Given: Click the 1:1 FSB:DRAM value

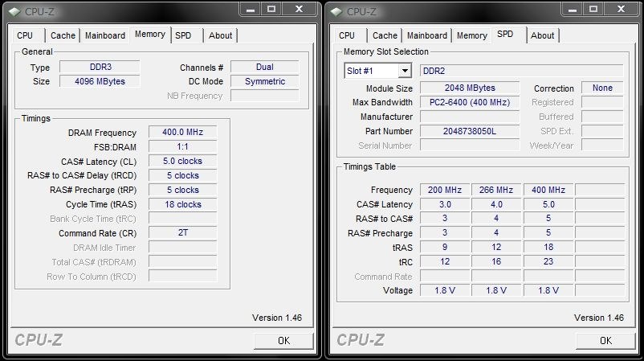Looking at the screenshot, I should pyautogui.click(x=182, y=147).
